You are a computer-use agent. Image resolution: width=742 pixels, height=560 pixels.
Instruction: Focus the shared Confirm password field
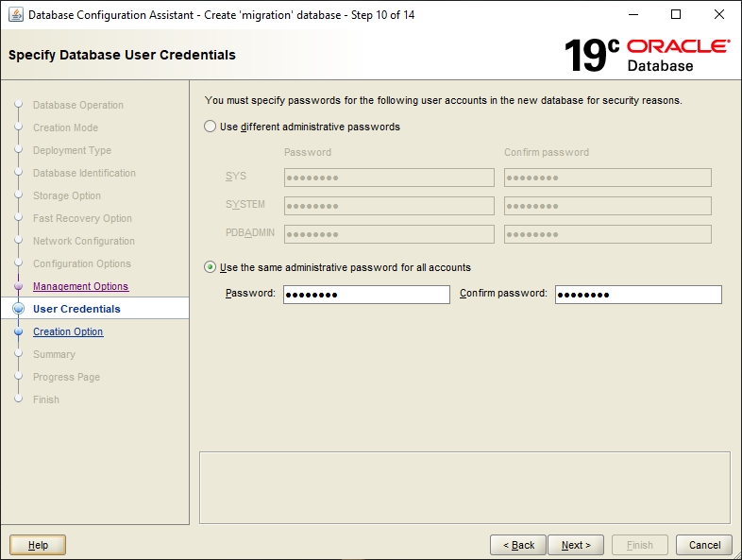click(638, 295)
